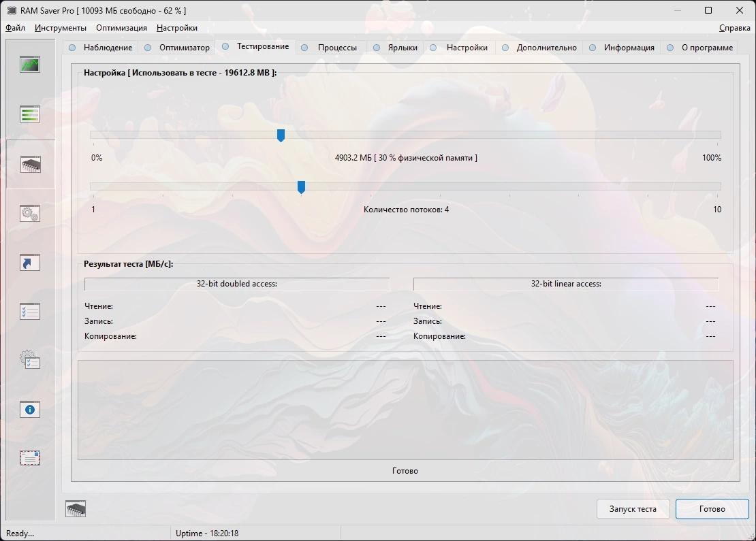Select the Дополнительно radio button
Image resolution: width=756 pixels, height=541 pixels.
(505, 48)
